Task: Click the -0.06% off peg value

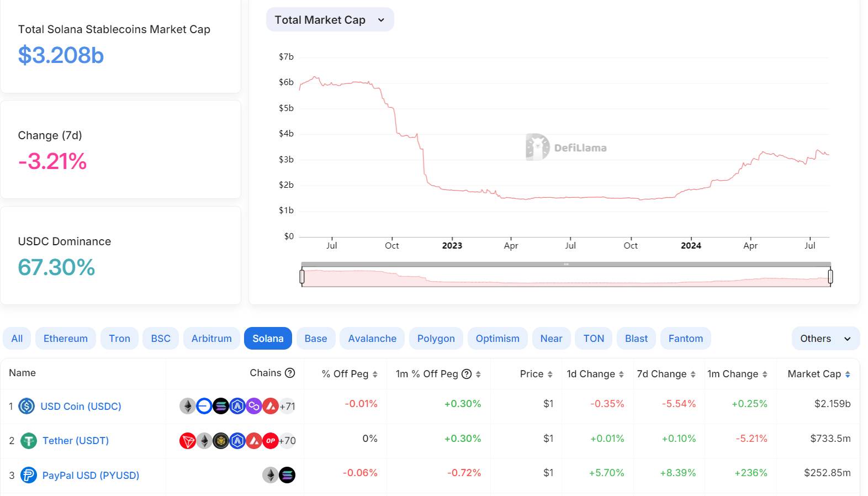Action: 360,473
